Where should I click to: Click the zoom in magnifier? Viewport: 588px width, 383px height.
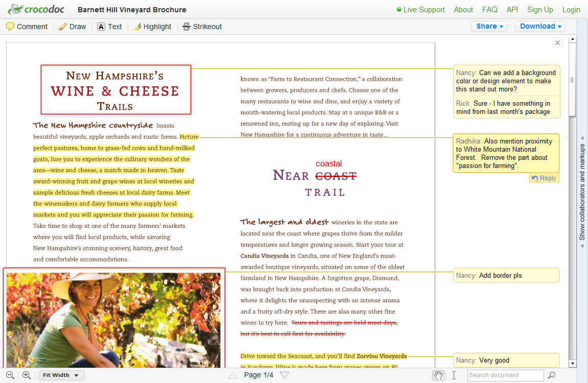pos(27,375)
